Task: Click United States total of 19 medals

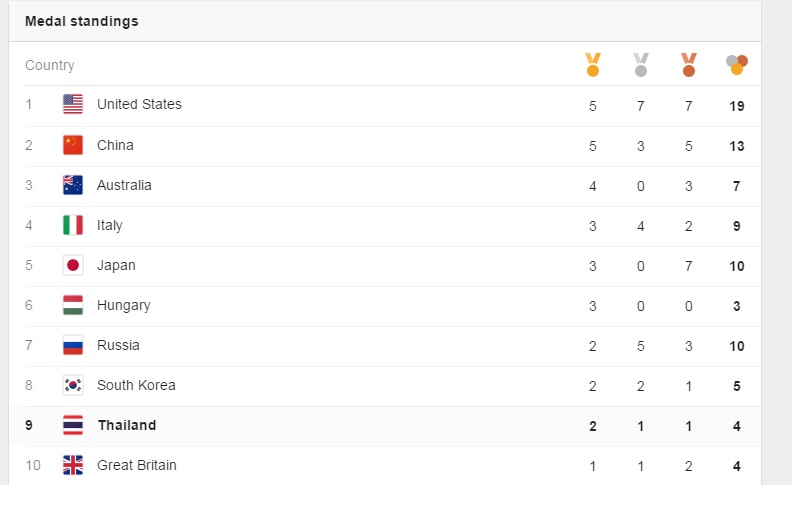Action: [737, 106]
